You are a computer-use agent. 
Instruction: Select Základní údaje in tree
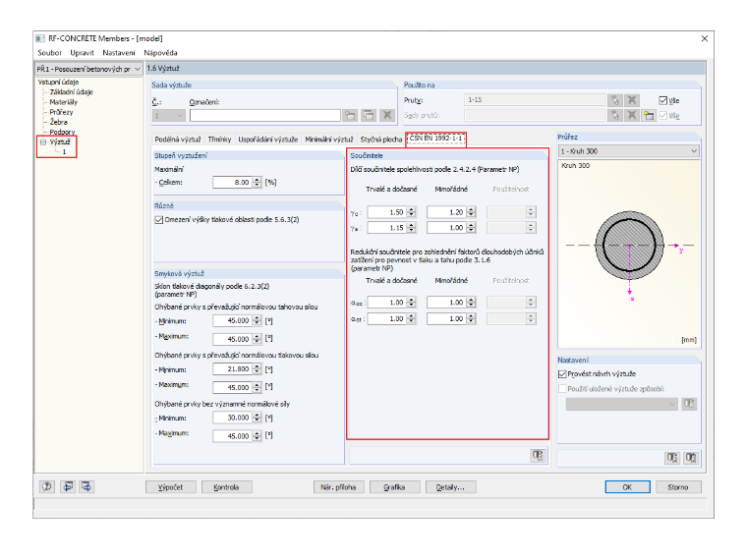(x=72, y=92)
